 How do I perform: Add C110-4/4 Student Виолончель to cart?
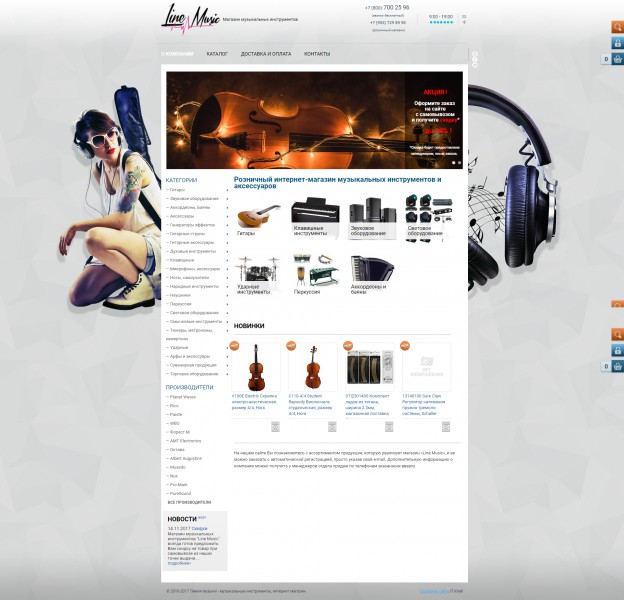332,427
